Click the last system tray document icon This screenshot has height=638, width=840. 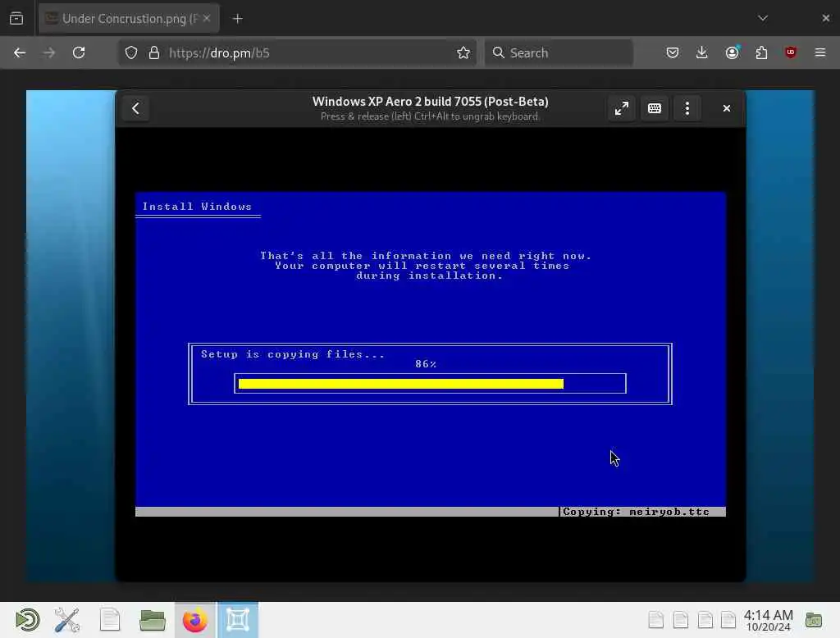tap(728, 620)
